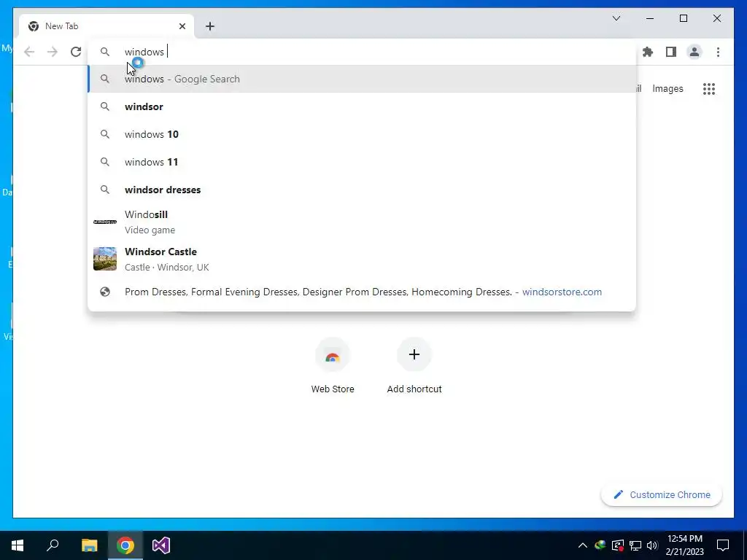Screen dimensions: 747x560
Task: Click search icon next to 'windows 11'
Action: pos(105,162)
